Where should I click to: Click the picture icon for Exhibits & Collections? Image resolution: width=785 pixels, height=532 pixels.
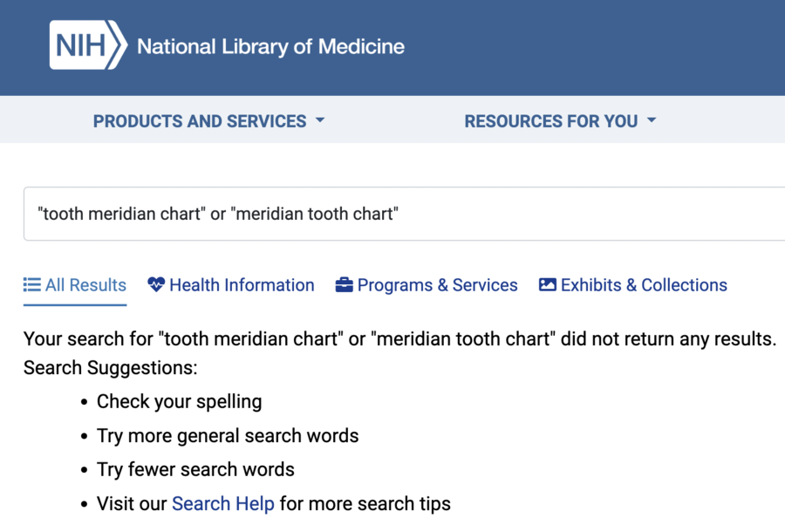547,285
